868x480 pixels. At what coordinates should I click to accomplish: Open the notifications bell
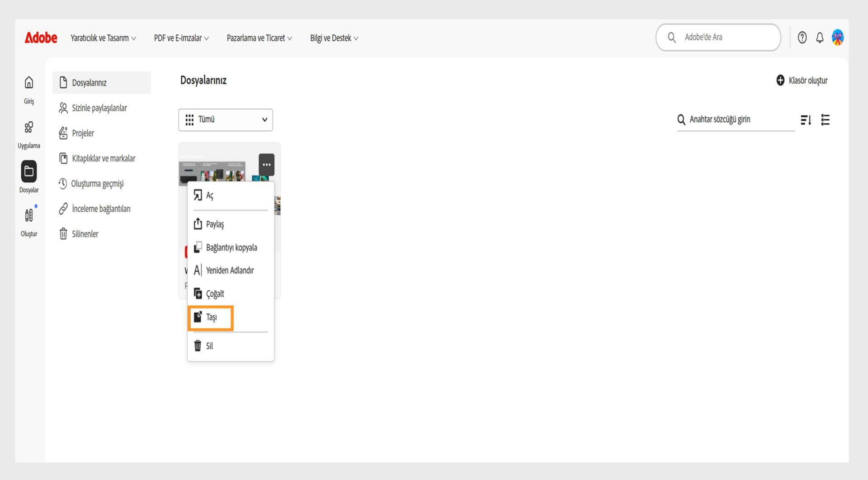(820, 38)
